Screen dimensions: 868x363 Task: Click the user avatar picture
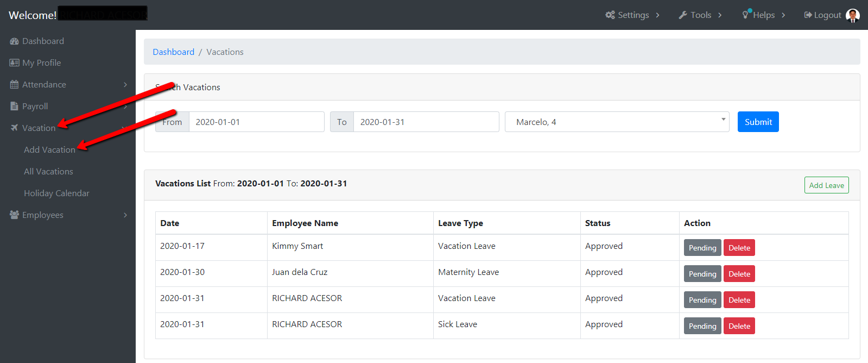pyautogui.click(x=853, y=15)
